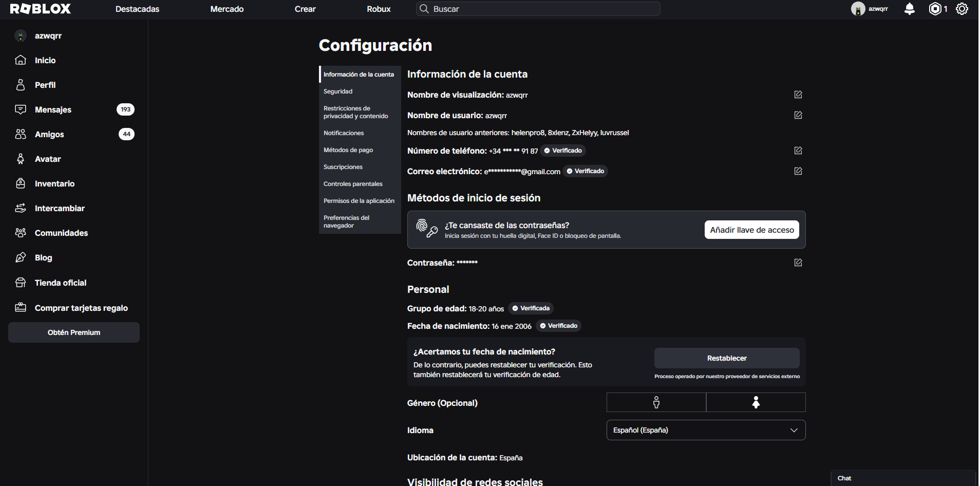
Task: Go to Robux in top navigation
Action: 379,9
